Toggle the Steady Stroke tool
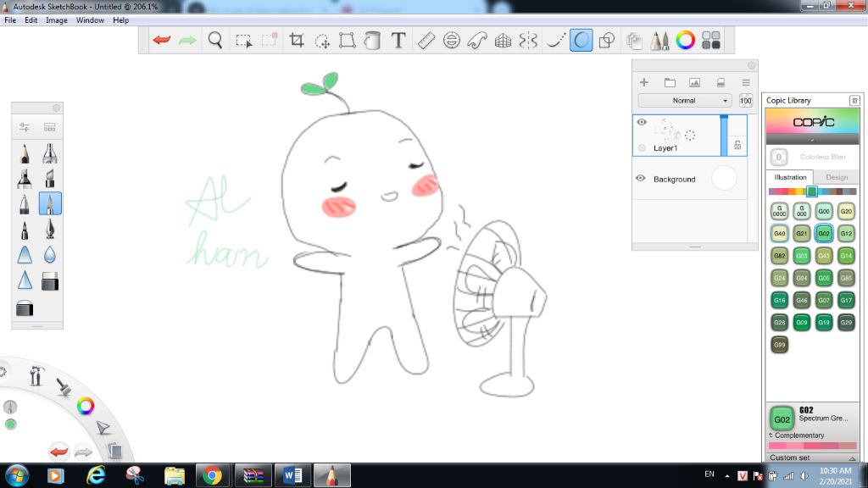Image resolution: width=868 pixels, height=488 pixels. tap(555, 40)
